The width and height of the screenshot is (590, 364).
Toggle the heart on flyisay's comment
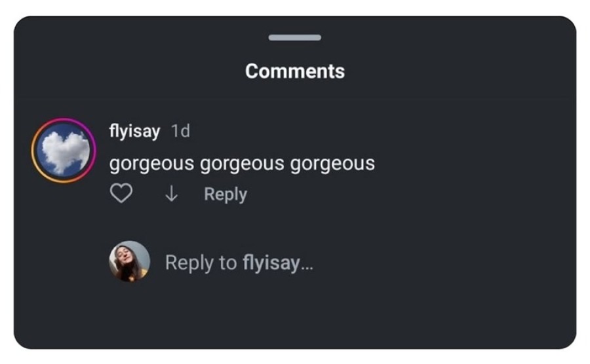pyautogui.click(x=121, y=194)
